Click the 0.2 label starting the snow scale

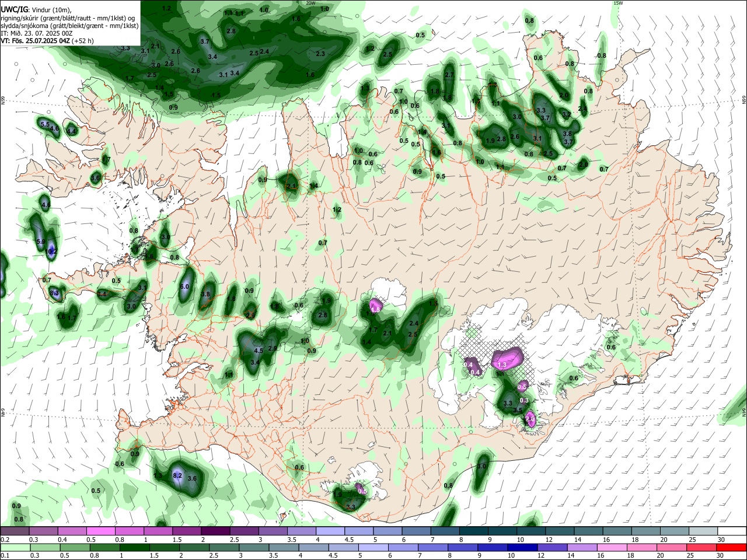coord(5,540)
